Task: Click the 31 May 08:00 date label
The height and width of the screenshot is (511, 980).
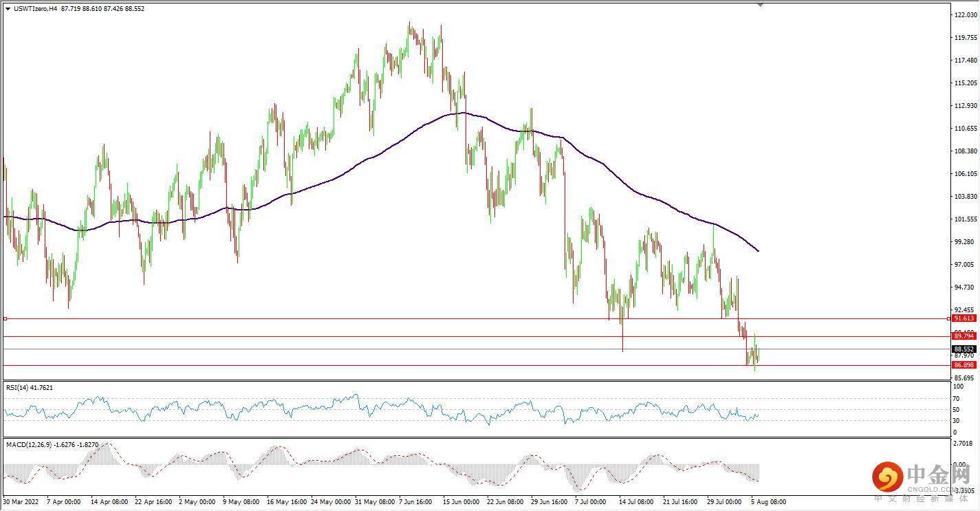Action: pos(373,502)
